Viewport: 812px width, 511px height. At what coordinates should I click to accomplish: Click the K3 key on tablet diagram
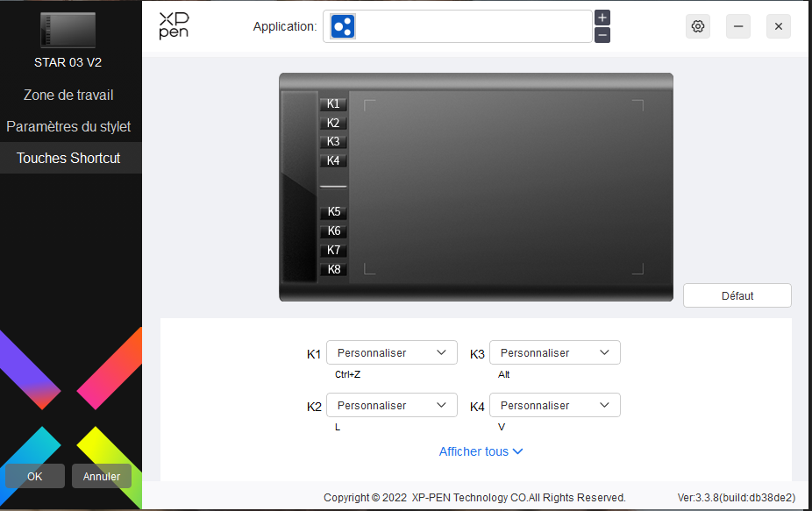(333, 142)
